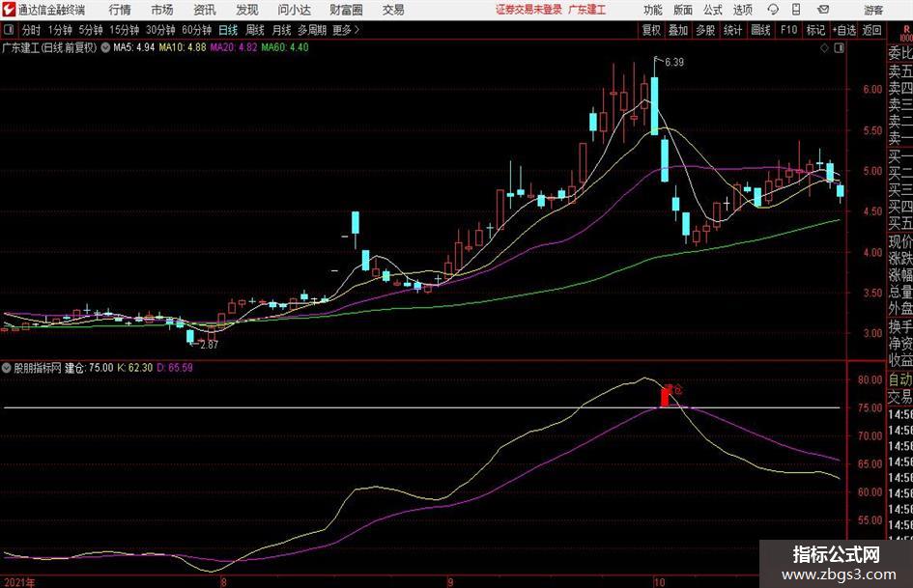Viewport: 913px width, 588px height.
Task: Click the 2021年 date axis label
Action: click(x=19, y=582)
